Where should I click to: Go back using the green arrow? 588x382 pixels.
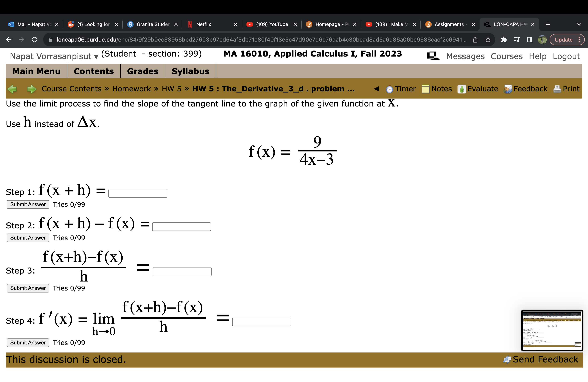13,89
